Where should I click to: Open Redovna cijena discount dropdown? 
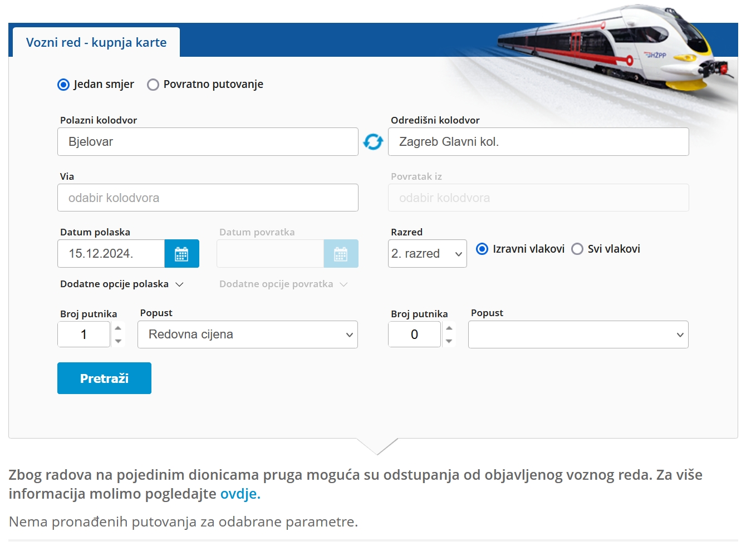248,334
